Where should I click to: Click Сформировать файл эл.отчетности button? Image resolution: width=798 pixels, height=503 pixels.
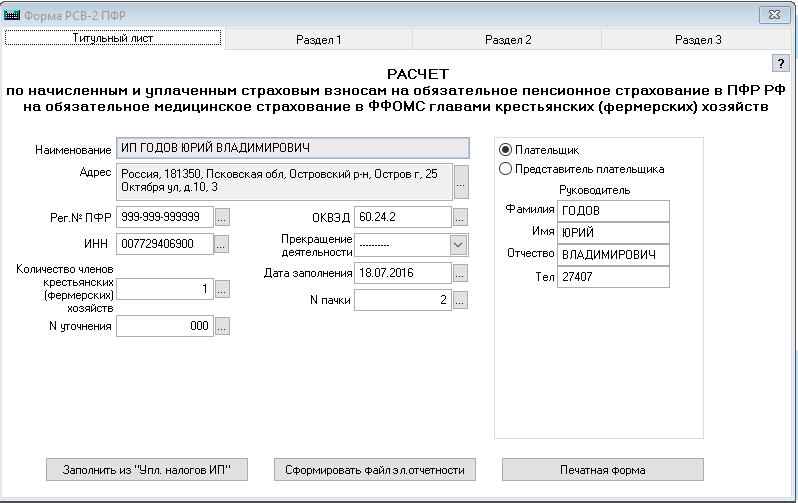(375, 469)
